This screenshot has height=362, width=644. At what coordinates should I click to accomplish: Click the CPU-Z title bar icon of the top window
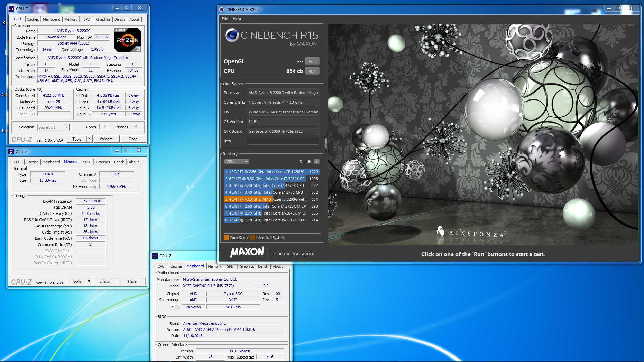click(x=11, y=9)
